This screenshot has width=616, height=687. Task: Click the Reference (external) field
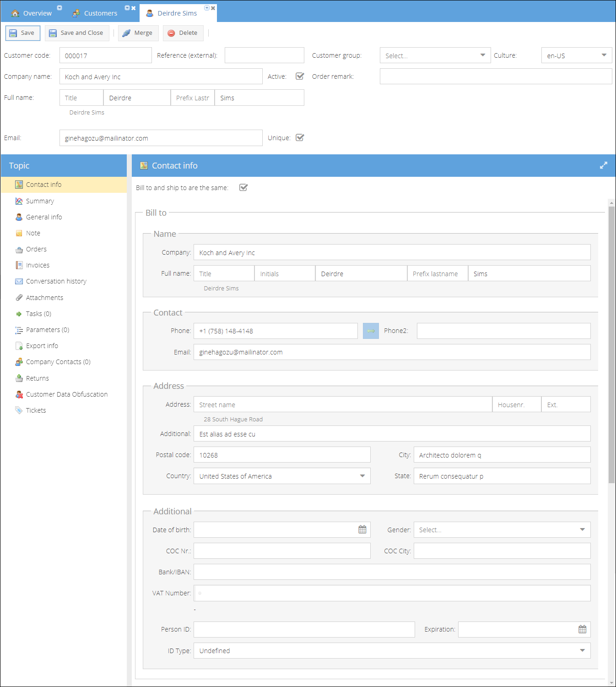point(265,55)
